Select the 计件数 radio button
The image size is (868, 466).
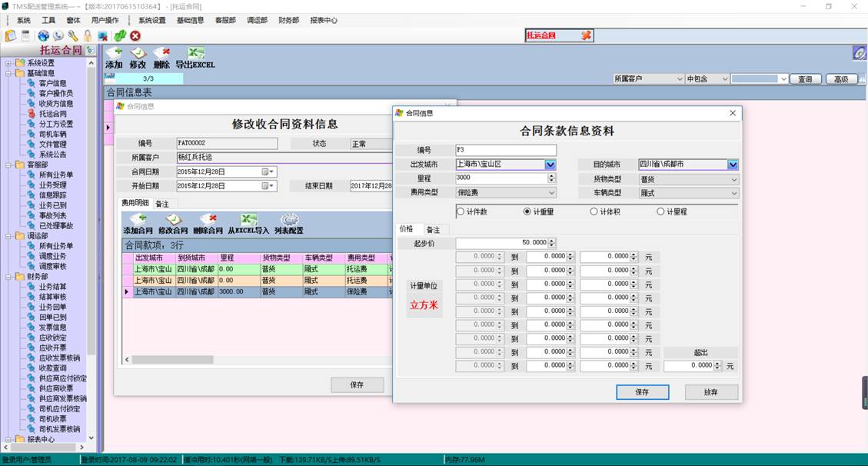click(461, 211)
